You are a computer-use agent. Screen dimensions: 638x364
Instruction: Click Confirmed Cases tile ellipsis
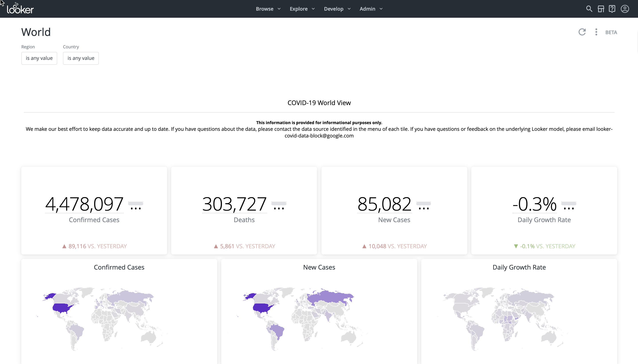136,208
